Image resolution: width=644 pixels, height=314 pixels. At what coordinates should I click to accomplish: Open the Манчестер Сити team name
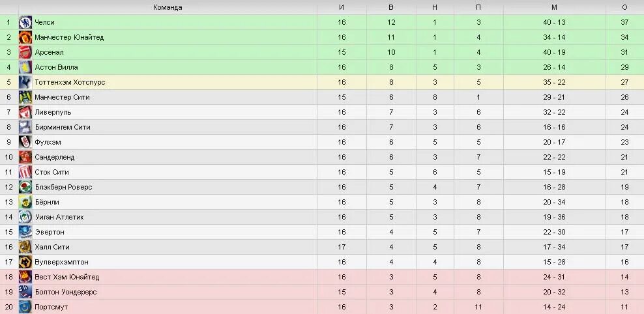62,97
